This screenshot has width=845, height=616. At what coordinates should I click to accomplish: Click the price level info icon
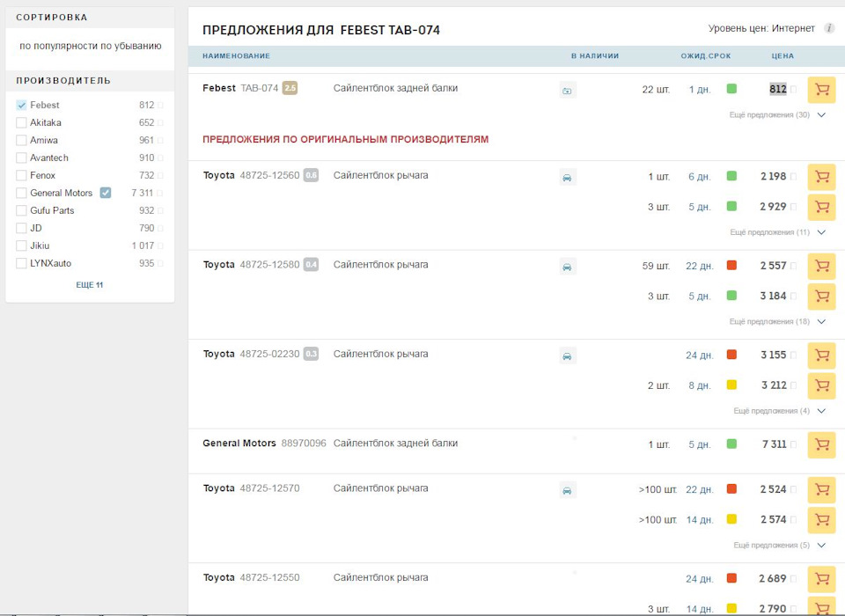pyautogui.click(x=829, y=29)
